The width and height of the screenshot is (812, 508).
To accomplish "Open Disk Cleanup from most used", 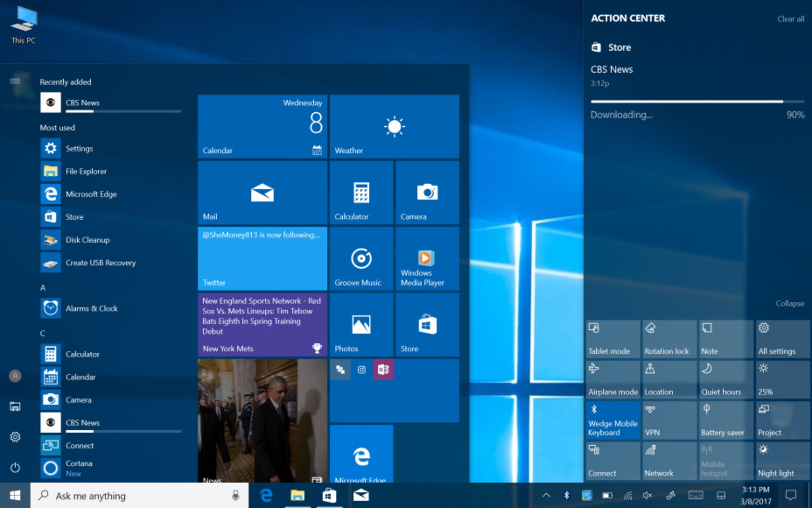I will (x=88, y=240).
